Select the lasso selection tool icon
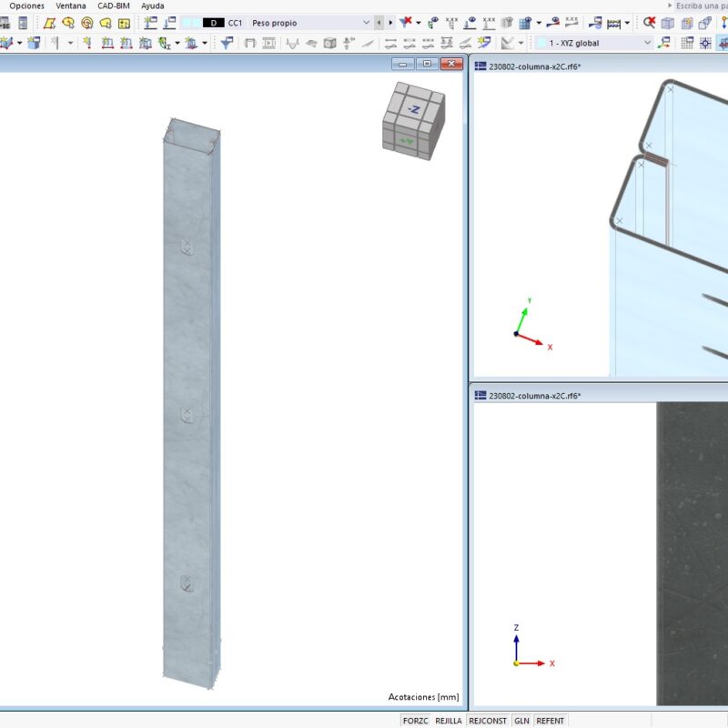The image size is (728, 728). point(68,23)
